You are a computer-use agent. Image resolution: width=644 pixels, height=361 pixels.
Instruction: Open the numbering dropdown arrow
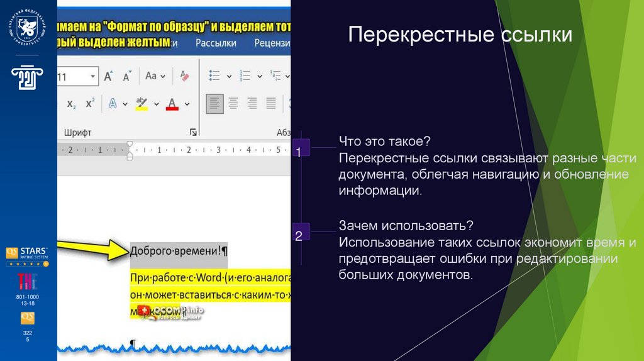pos(260,76)
